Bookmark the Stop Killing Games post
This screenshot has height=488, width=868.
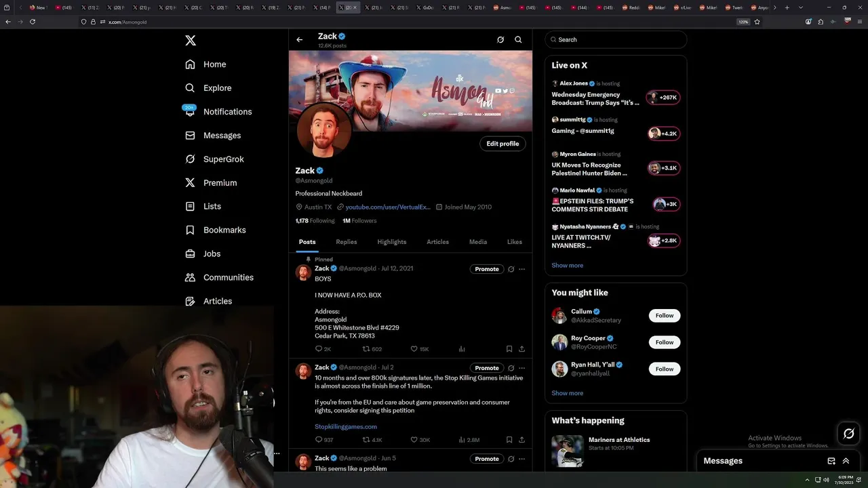click(x=509, y=440)
